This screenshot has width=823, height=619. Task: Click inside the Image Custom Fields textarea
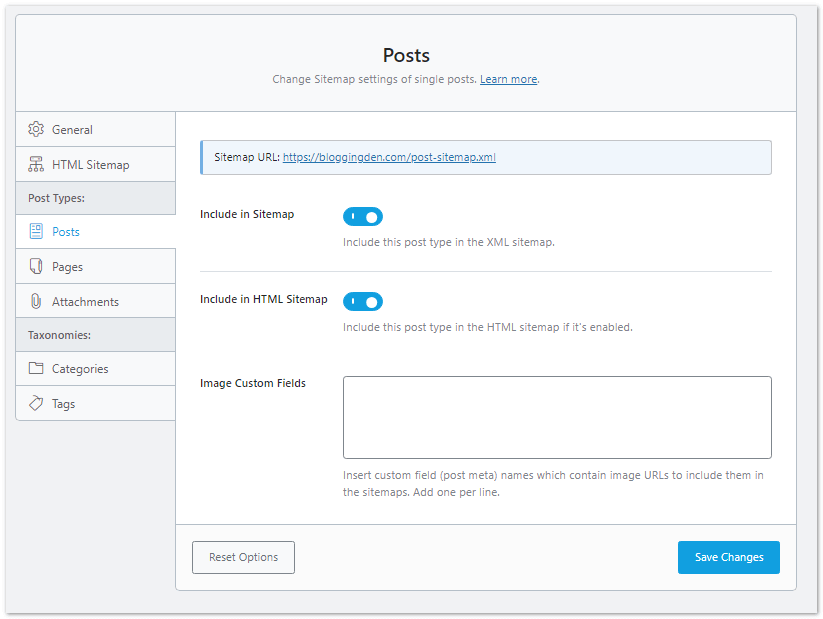[556, 415]
